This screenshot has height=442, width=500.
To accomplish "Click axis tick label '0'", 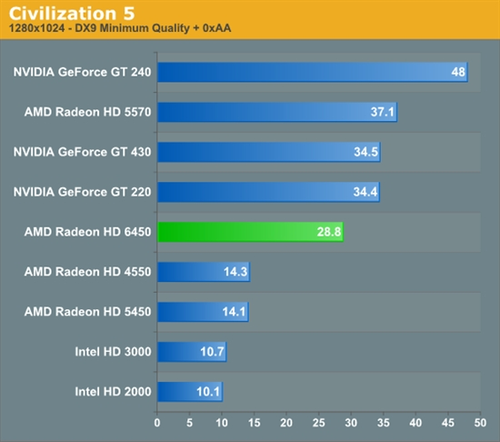I will point(157,423).
